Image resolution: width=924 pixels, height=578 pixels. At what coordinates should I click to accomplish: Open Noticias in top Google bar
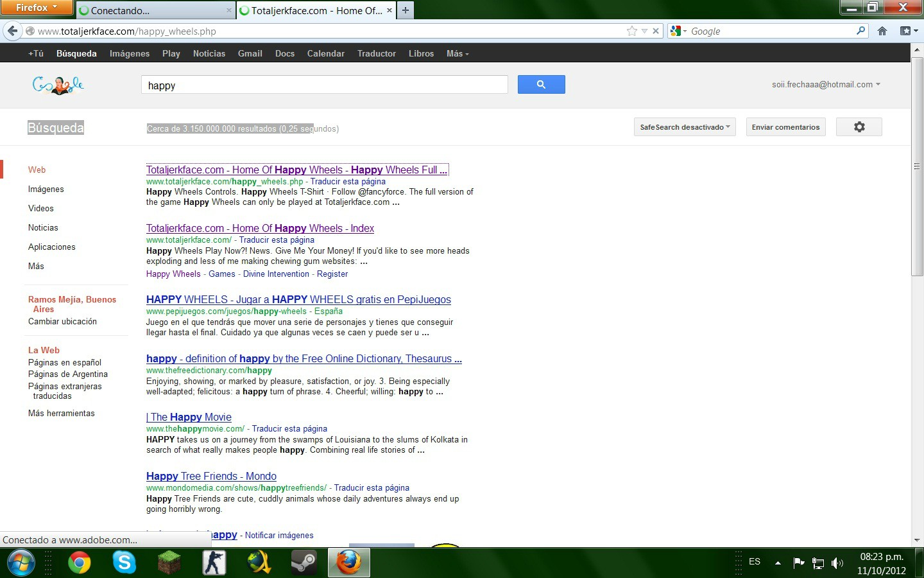(x=209, y=53)
